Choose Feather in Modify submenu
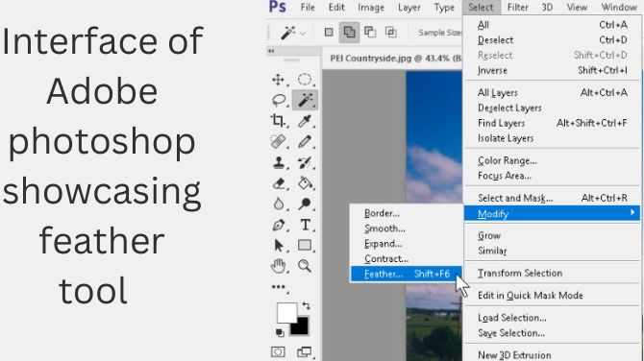Image resolution: width=644 pixels, height=361 pixels. (x=406, y=274)
